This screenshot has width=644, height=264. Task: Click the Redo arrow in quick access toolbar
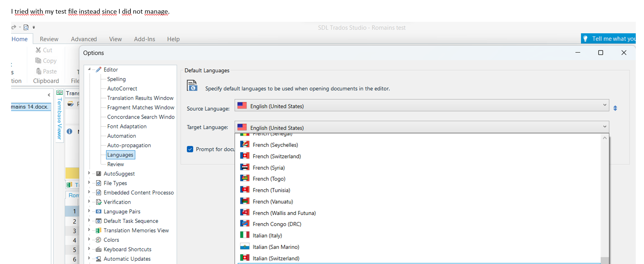coord(14,27)
